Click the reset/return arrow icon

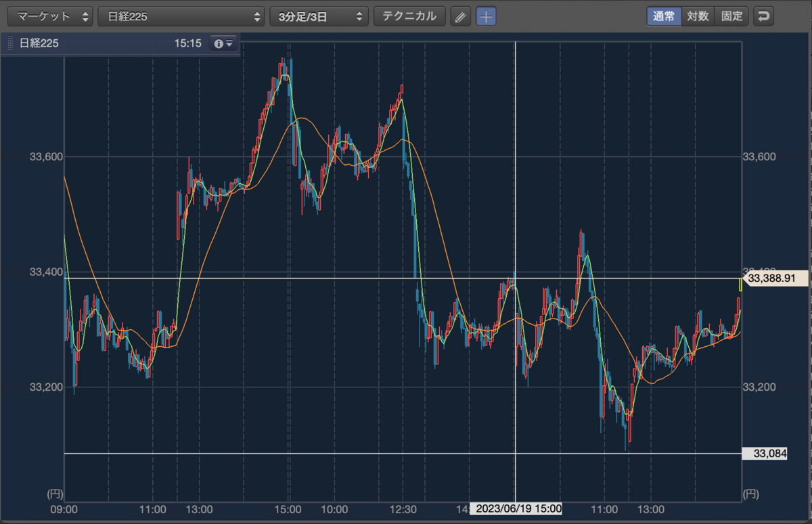point(763,16)
